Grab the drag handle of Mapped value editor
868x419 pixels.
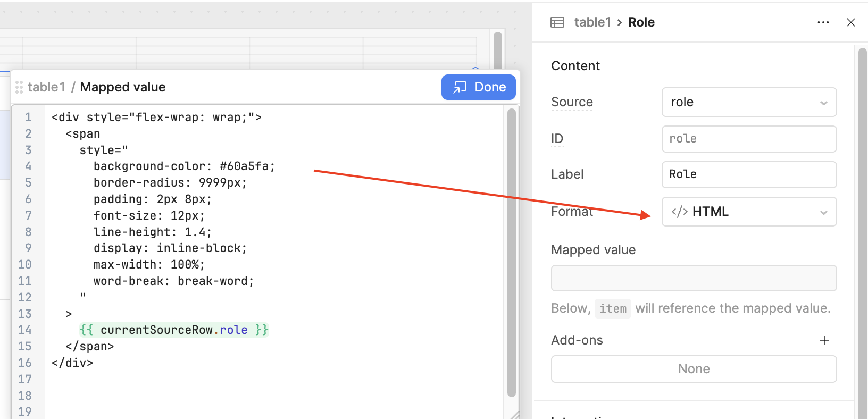click(19, 87)
